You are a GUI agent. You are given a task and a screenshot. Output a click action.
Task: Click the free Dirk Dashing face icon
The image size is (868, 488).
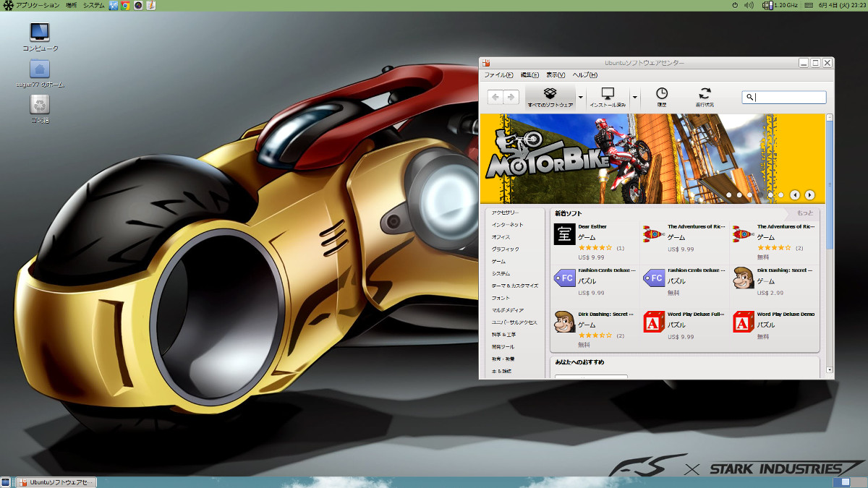564,322
